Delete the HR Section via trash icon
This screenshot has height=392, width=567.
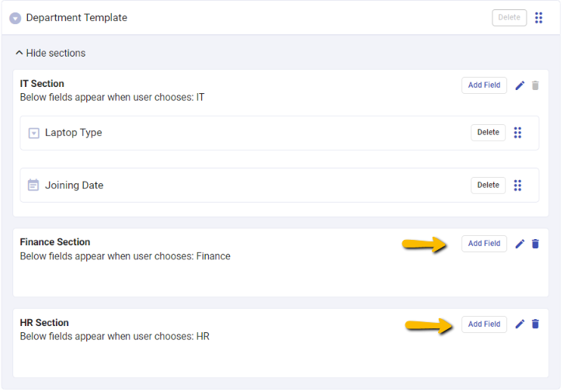(x=535, y=324)
